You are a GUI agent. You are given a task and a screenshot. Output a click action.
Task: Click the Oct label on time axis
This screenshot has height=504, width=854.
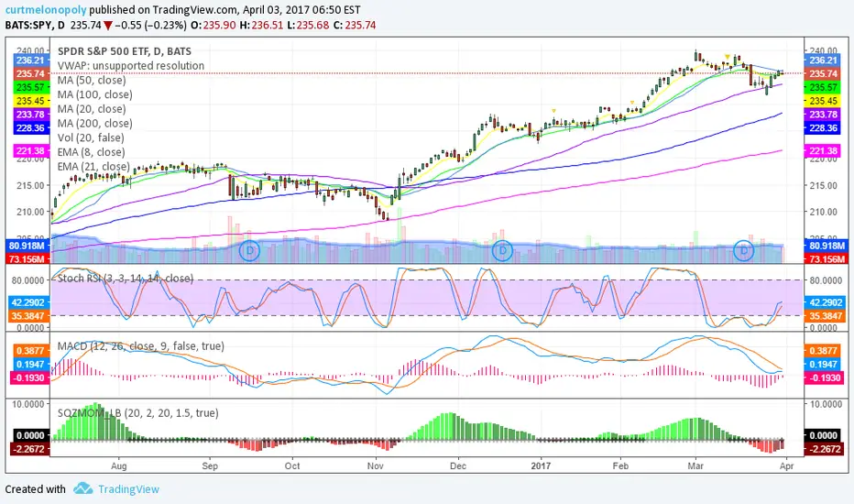click(x=292, y=466)
